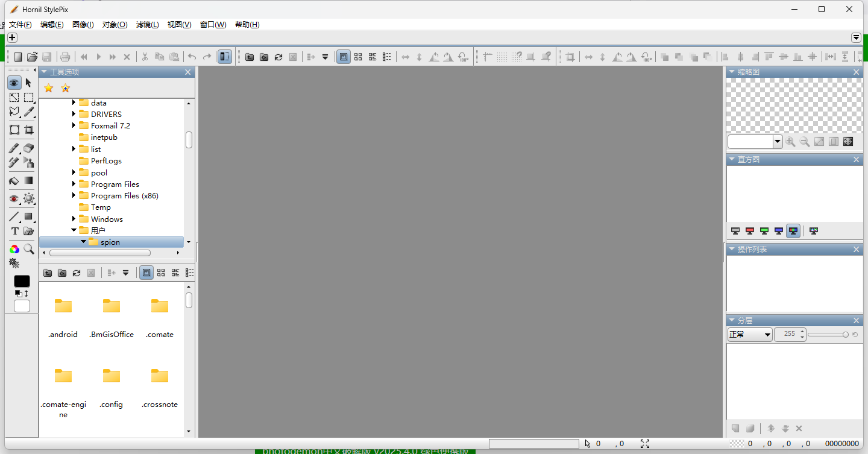Click the Cut scissors icon

(145, 57)
